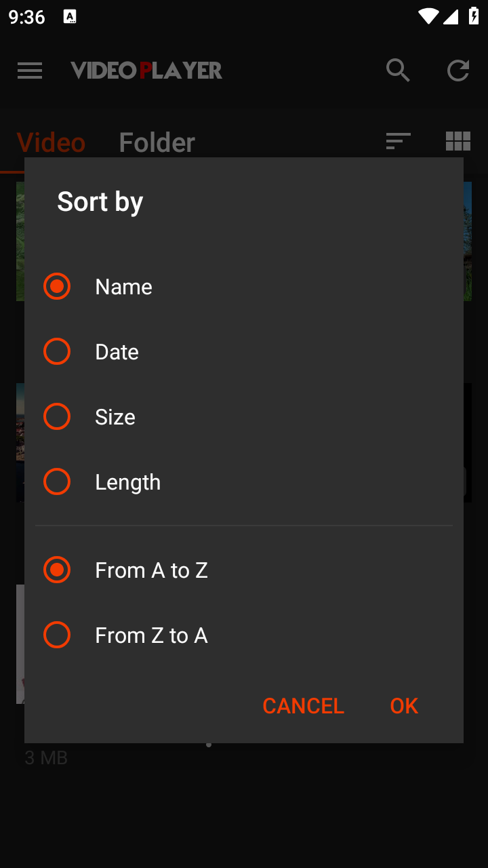
Task: Tap the Wi-Fi status icon
Action: click(x=428, y=16)
